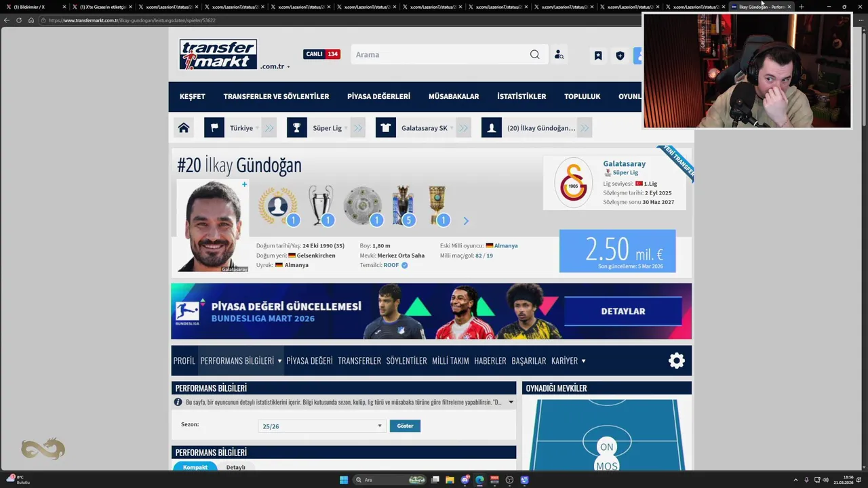Open File Explorer from the taskbar
The height and width of the screenshot is (488, 868).
point(450,480)
